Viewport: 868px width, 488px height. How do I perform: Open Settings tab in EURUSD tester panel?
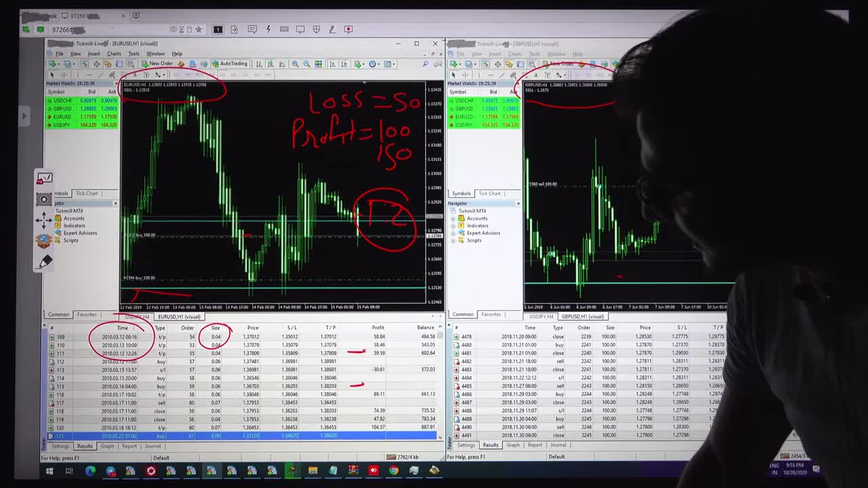pos(60,446)
